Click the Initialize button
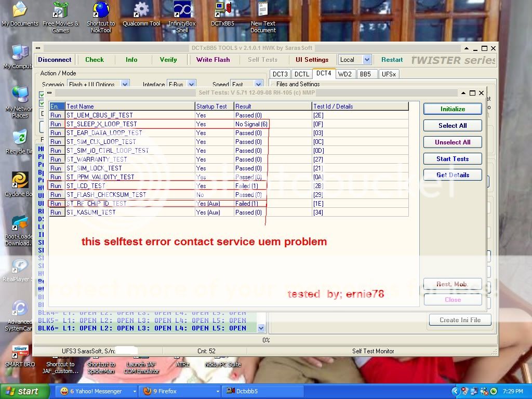The width and height of the screenshot is (532, 399). (453, 109)
